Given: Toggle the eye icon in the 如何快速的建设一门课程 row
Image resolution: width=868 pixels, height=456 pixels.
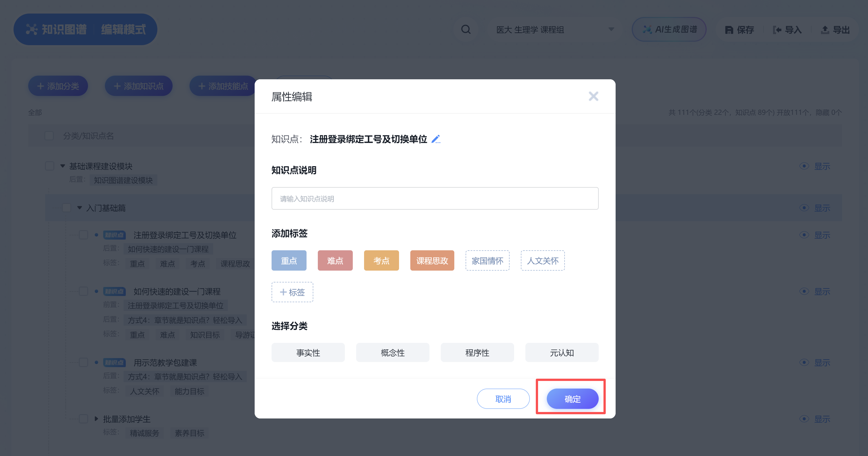Looking at the screenshot, I should [x=804, y=291].
